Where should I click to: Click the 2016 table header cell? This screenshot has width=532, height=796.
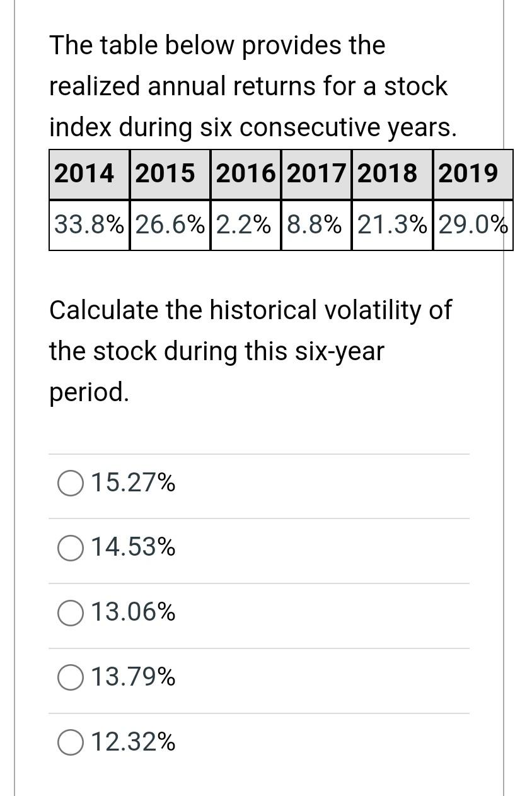(246, 172)
